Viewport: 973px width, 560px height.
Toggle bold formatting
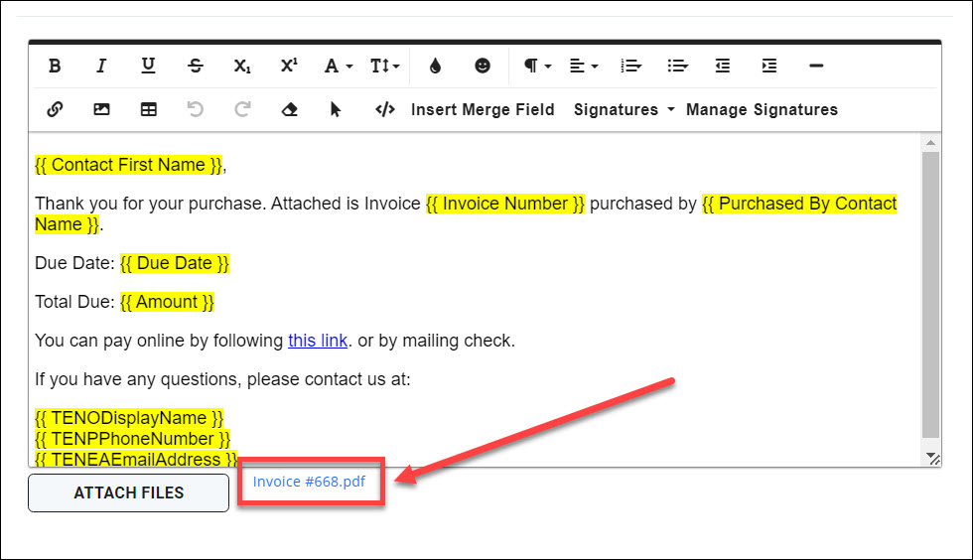[x=56, y=67]
